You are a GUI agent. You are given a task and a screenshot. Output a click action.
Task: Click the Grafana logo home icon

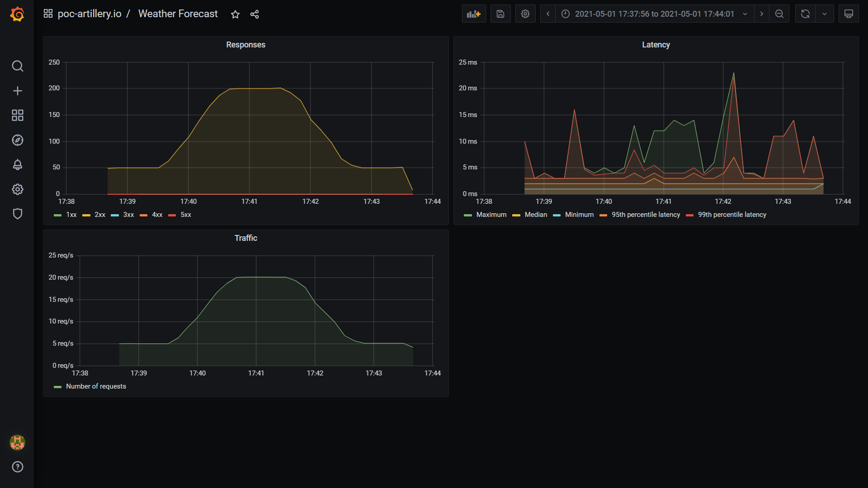(17, 14)
